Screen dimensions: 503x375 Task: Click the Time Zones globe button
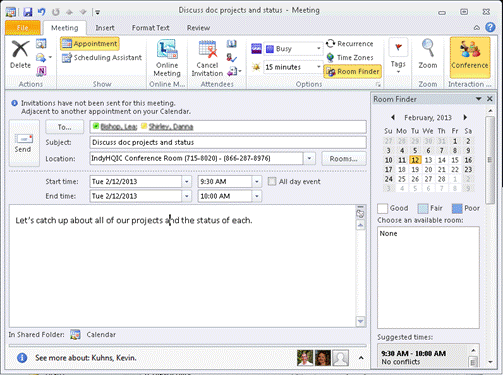coord(350,58)
